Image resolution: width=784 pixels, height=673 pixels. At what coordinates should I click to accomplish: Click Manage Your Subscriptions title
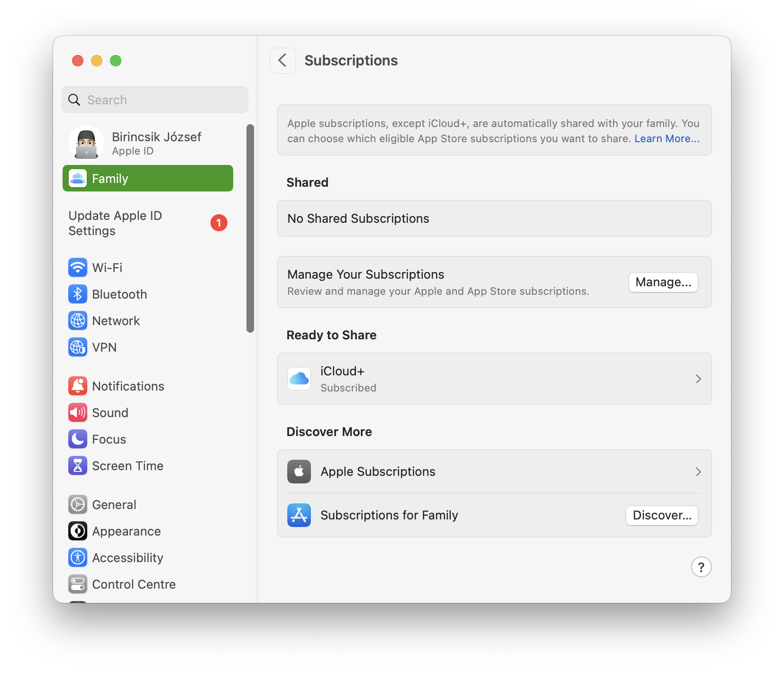[x=366, y=274]
